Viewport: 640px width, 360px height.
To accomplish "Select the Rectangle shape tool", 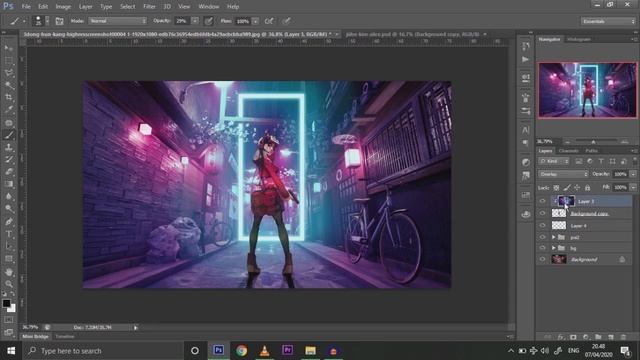I will click(x=9, y=259).
